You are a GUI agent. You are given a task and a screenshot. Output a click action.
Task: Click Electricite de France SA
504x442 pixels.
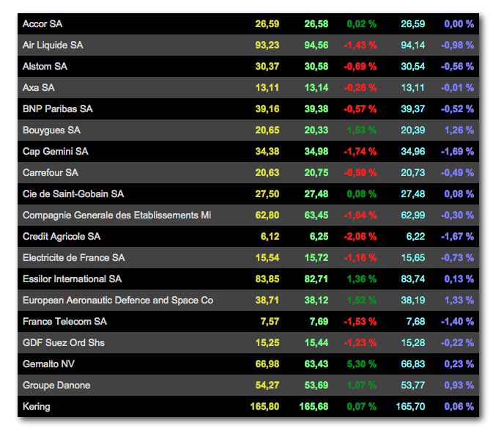(74, 258)
